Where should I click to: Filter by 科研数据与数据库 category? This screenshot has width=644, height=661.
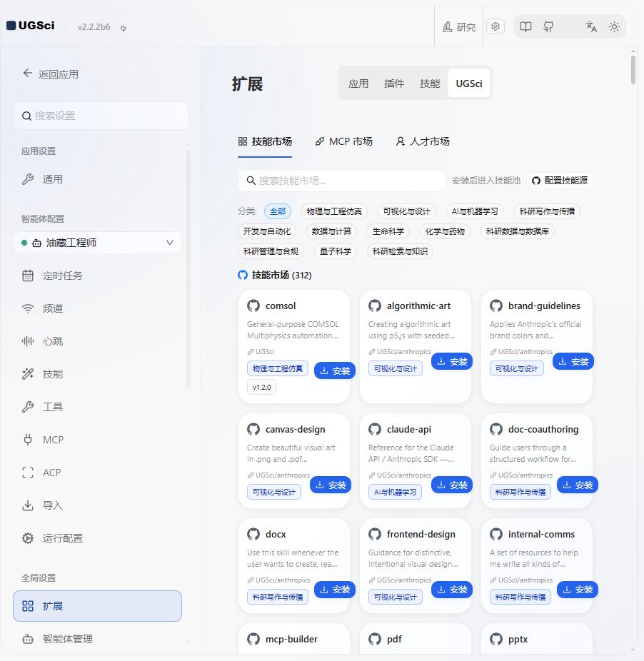[x=518, y=231]
